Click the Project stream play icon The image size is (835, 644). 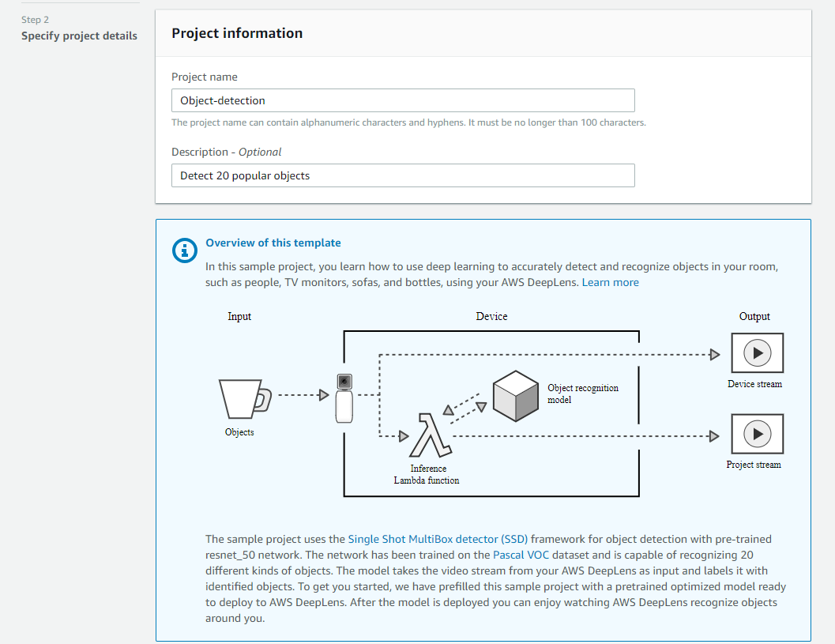[x=757, y=434]
